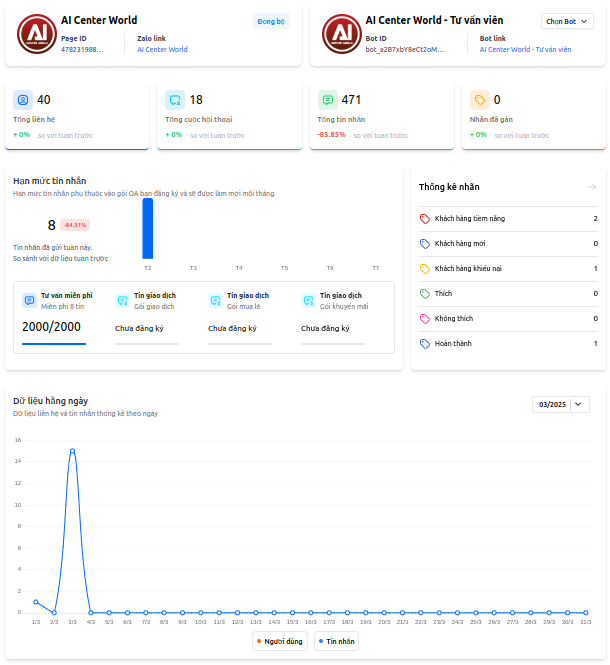Click the contacts icon above Tổng liên hệ
Viewport: 610px width, 665px height.
[x=23, y=100]
